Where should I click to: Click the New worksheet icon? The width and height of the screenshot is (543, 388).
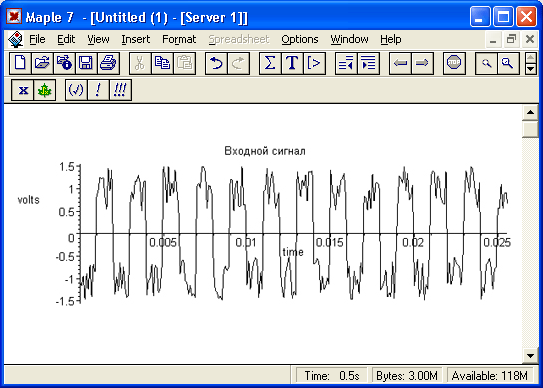pos(20,63)
